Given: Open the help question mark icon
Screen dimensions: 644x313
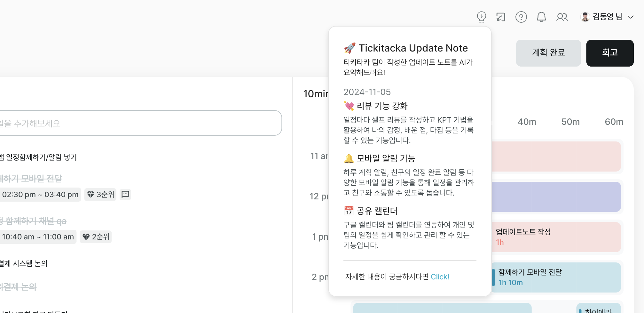Looking at the screenshot, I should pyautogui.click(x=521, y=17).
